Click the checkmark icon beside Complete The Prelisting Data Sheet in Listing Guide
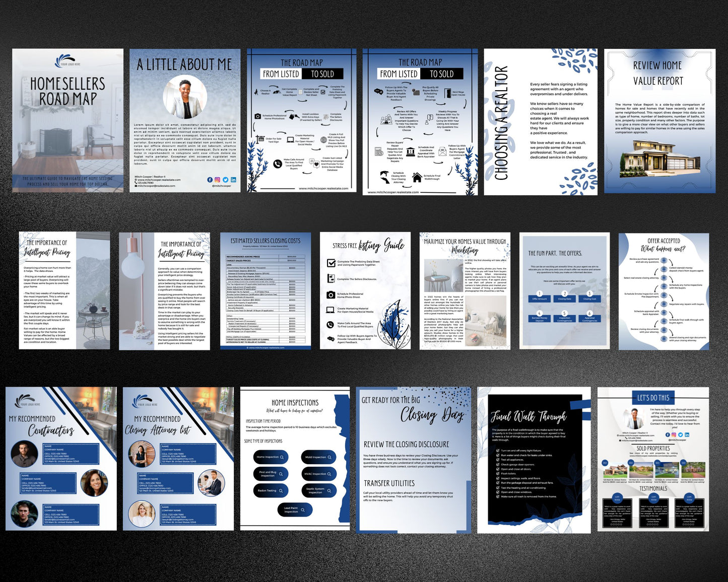Screen dimensions: 728x582 point(331,263)
